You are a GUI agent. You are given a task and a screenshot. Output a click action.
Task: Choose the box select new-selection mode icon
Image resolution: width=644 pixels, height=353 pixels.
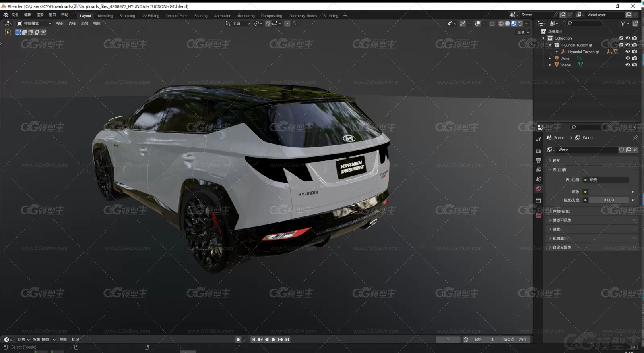pyautogui.click(x=18, y=32)
